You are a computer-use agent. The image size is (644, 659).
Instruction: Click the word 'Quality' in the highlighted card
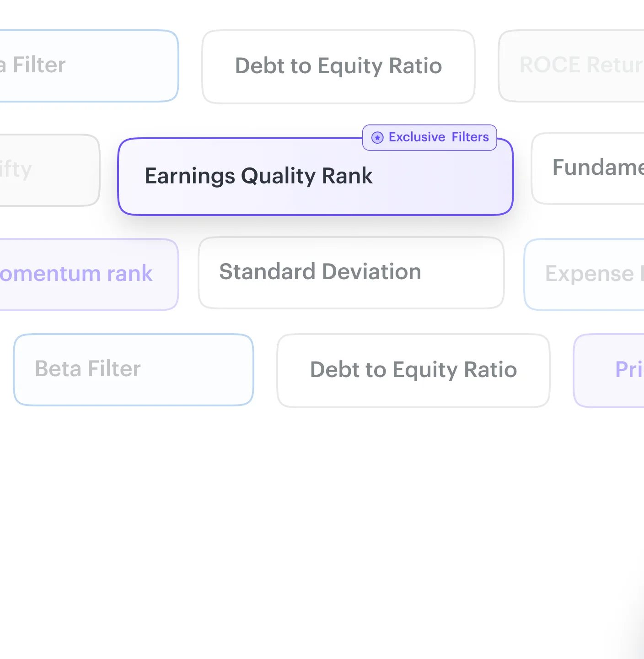(278, 176)
